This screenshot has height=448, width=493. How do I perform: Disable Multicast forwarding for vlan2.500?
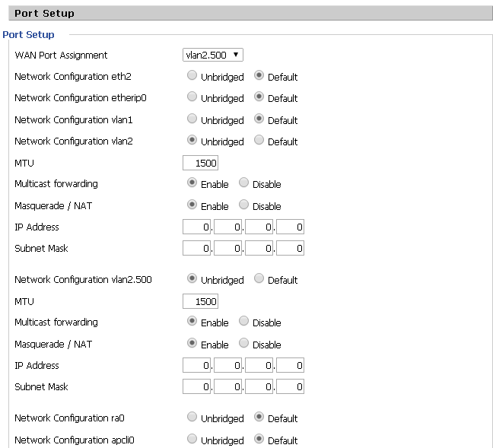click(243, 321)
